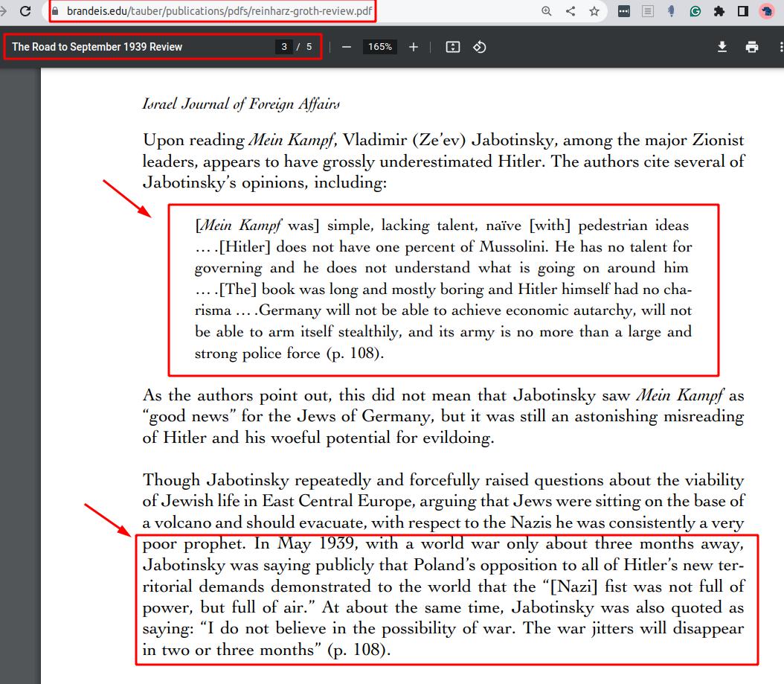The image size is (784, 684).
Task: Zoom out the PDF with minus button
Action: click(347, 47)
